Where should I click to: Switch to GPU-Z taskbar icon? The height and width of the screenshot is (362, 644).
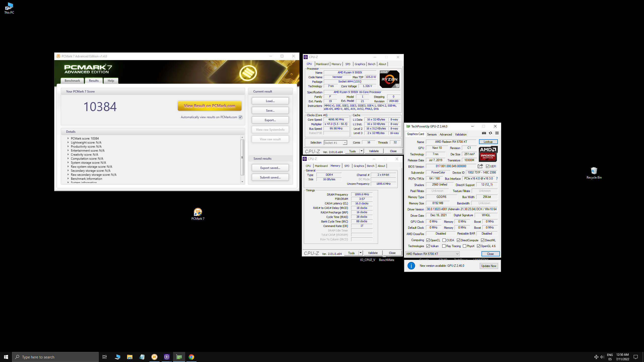click(x=179, y=357)
